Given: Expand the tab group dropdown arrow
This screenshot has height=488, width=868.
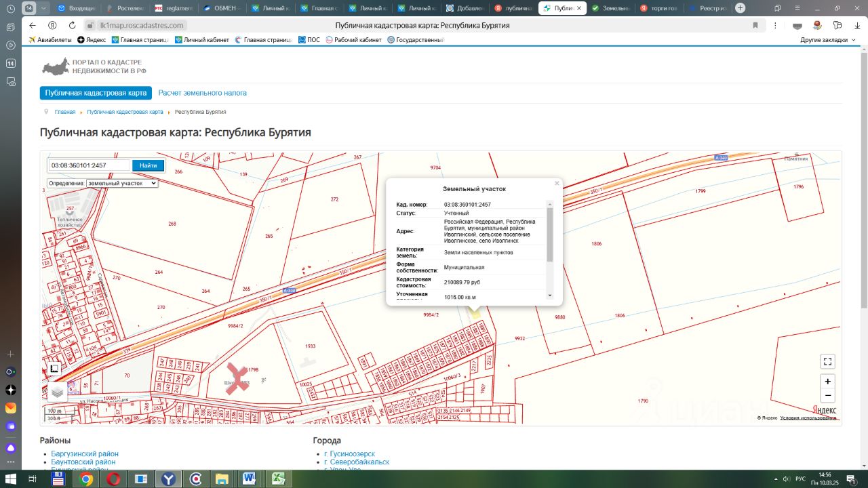Looking at the screenshot, I should pyautogui.click(x=44, y=8).
